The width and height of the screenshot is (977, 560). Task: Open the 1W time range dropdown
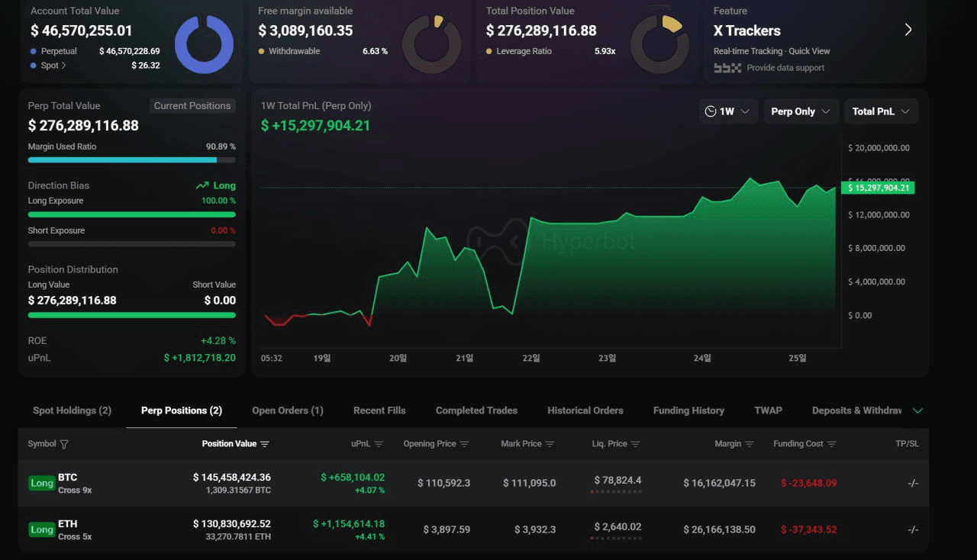pos(728,111)
